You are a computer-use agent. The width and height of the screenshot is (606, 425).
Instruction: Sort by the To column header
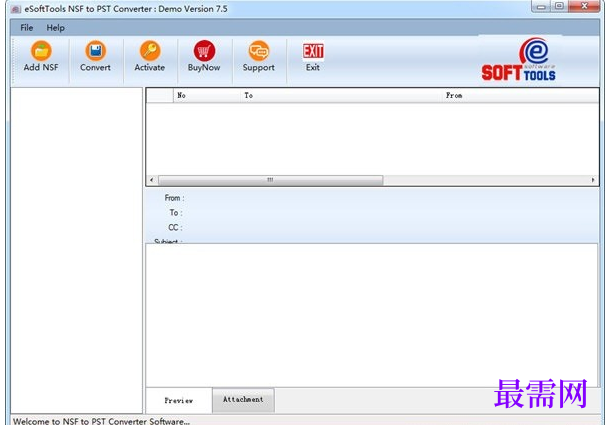(340, 95)
